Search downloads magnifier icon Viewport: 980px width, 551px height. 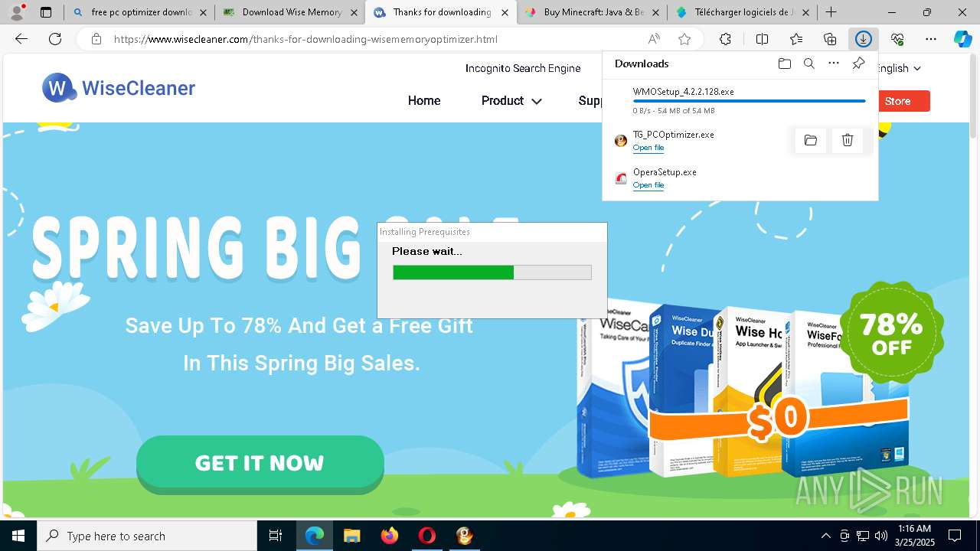click(808, 64)
